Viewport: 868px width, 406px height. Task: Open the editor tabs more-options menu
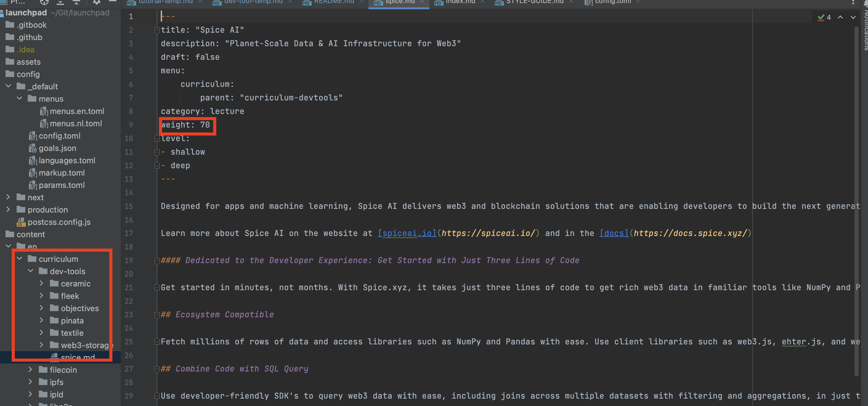pos(853,2)
